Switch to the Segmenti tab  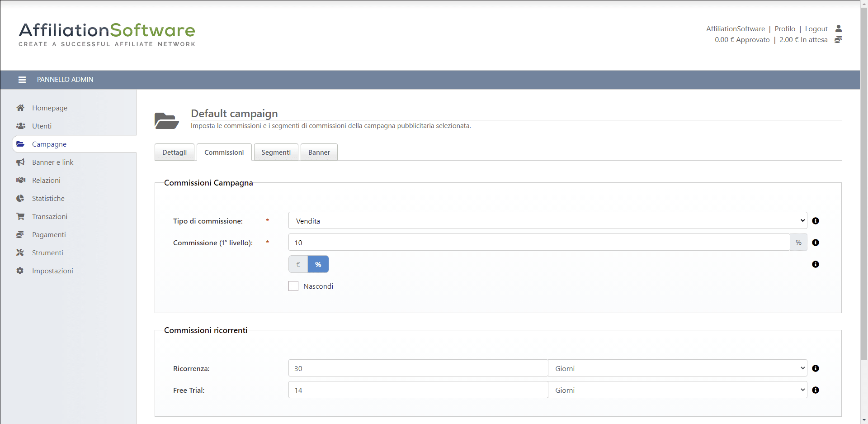coord(276,152)
